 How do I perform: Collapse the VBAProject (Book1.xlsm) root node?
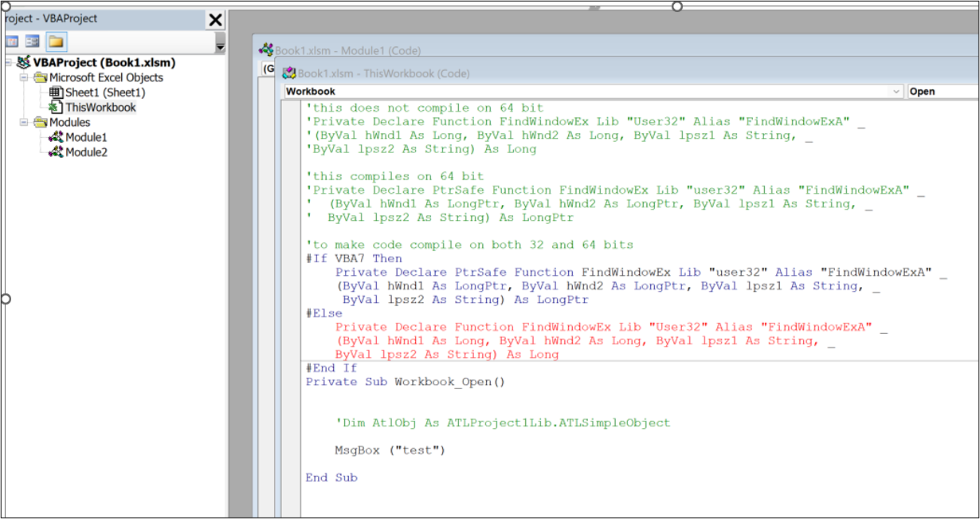pos(9,62)
